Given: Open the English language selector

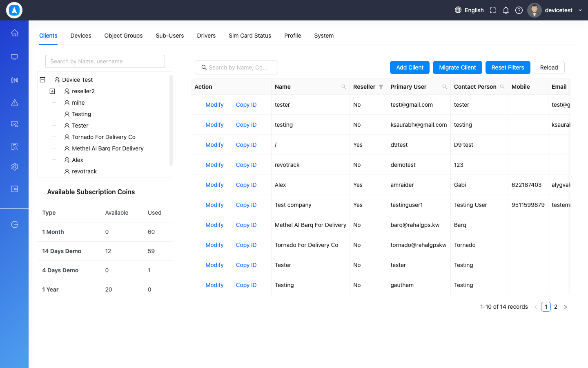Looking at the screenshot, I should tap(469, 10).
